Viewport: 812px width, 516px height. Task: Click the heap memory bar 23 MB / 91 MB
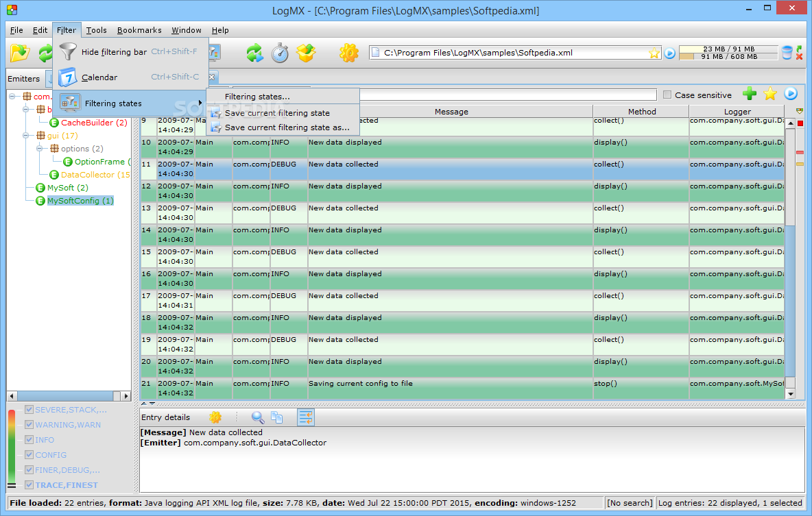(x=728, y=49)
